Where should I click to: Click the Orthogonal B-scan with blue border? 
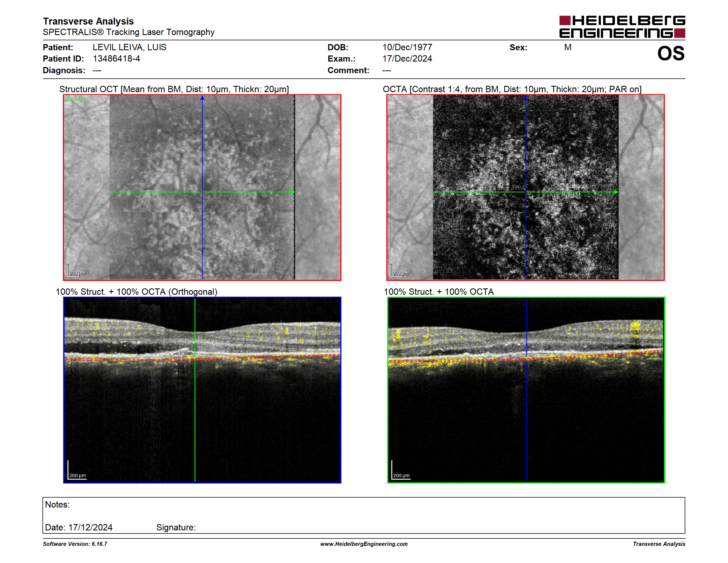point(202,390)
